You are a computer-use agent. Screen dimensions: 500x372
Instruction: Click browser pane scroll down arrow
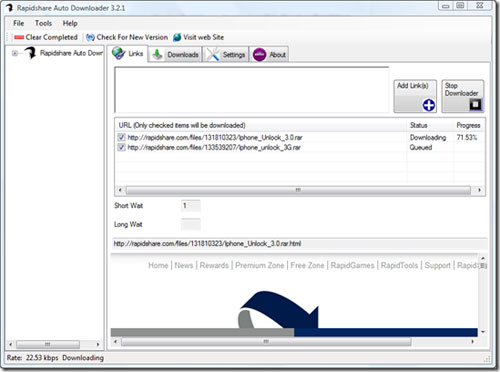[483, 332]
